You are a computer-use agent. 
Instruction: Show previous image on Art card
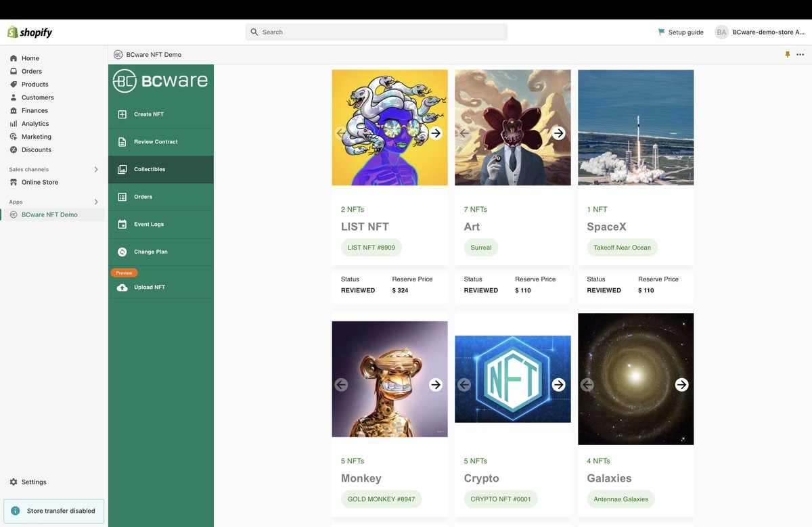(x=464, y=133)
